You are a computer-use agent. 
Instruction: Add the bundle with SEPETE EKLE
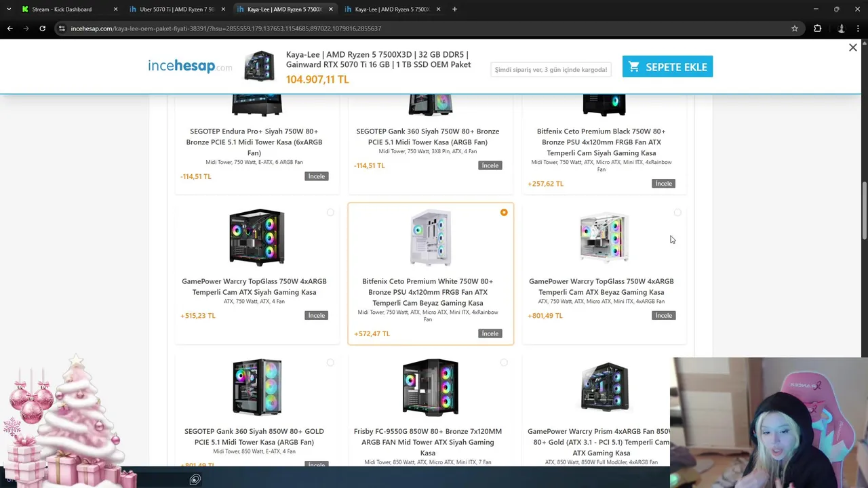(x=667, y=66)
